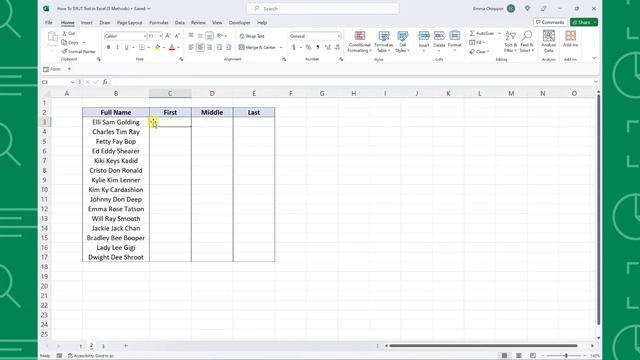Click the Name Box showing C3
The height and width of the screenshot is (360, 640).
click(x=58, y=82)
